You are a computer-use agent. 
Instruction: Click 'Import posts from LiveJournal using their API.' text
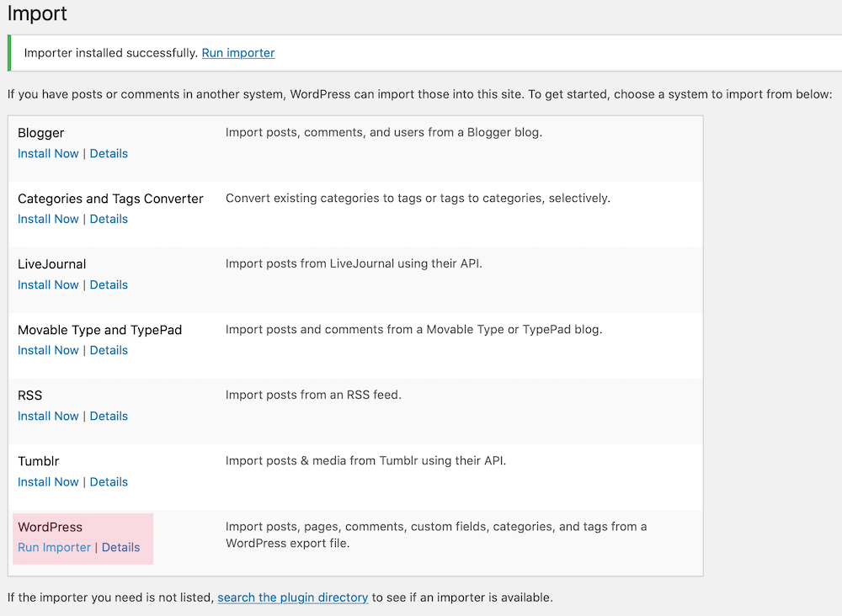[x=354, y=263]
